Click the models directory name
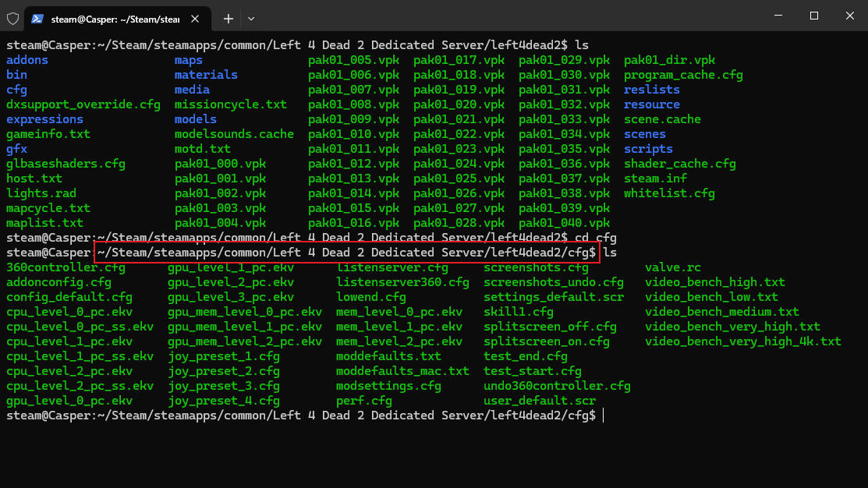Viewport: 868px width, 488px height. [196, 119]
